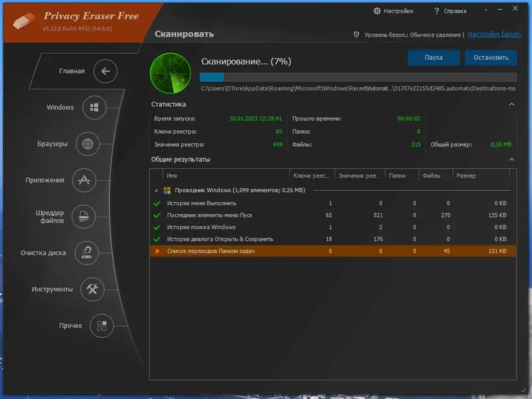Click checkmark of История меню Выполнить
The image size is (532, 399).
(x=157, y=203)
